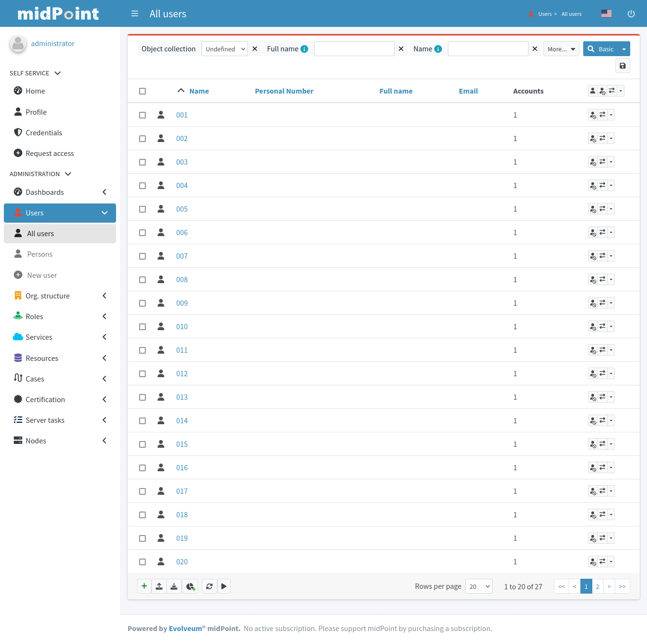Toggle the select-all checkbox in table header
The image size is (647, 644).
click(142, 91)
